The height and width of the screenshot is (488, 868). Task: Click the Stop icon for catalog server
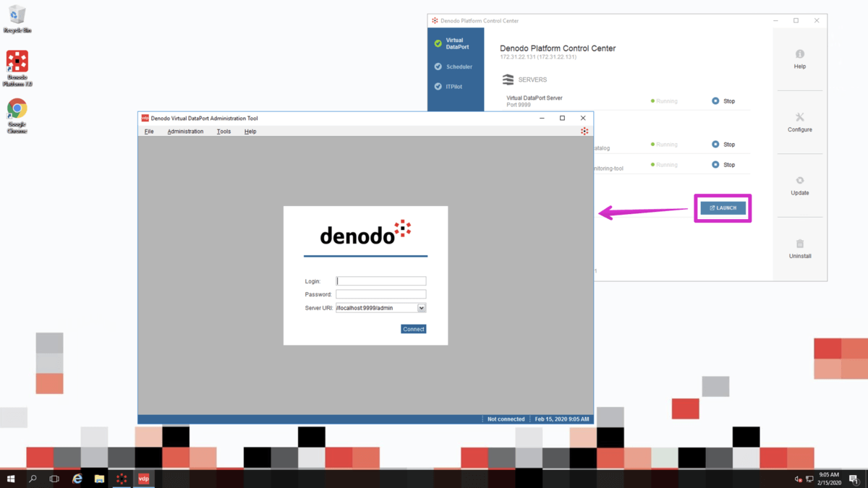[715, 145]
